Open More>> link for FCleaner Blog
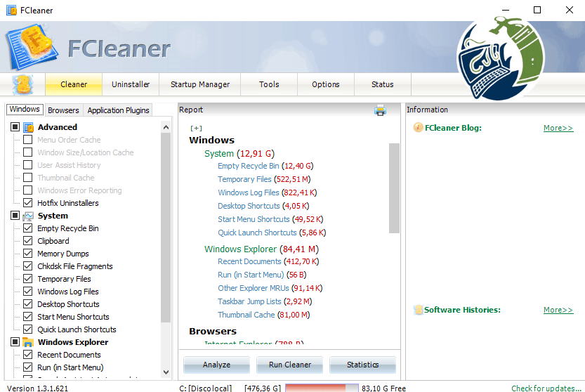Screen dimensions: 585x392 pos(558,128)
